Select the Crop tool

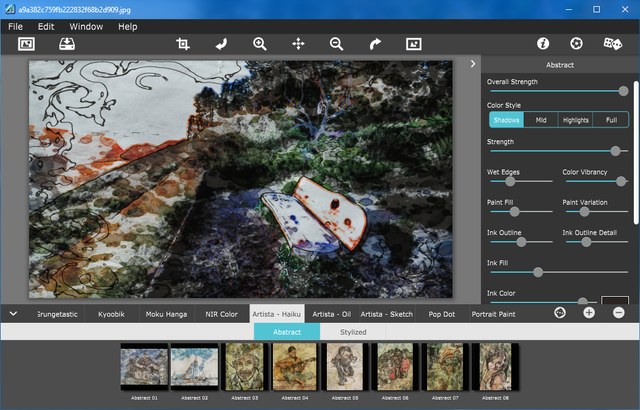[x=183, y=44]
